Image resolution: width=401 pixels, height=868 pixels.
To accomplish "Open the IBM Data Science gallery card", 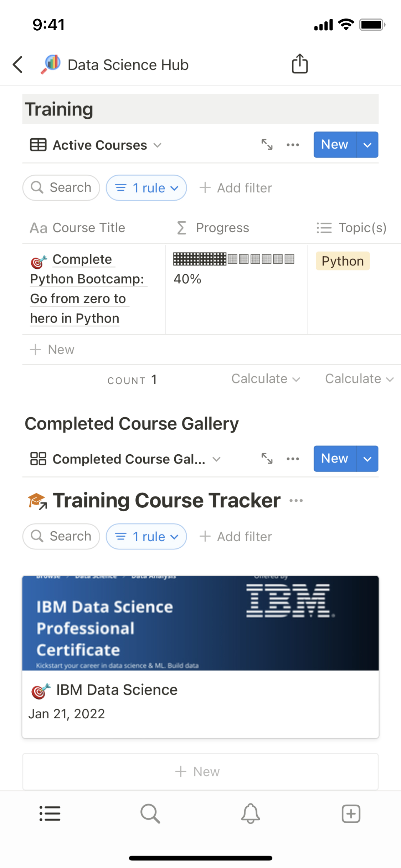I will [200, 657].
